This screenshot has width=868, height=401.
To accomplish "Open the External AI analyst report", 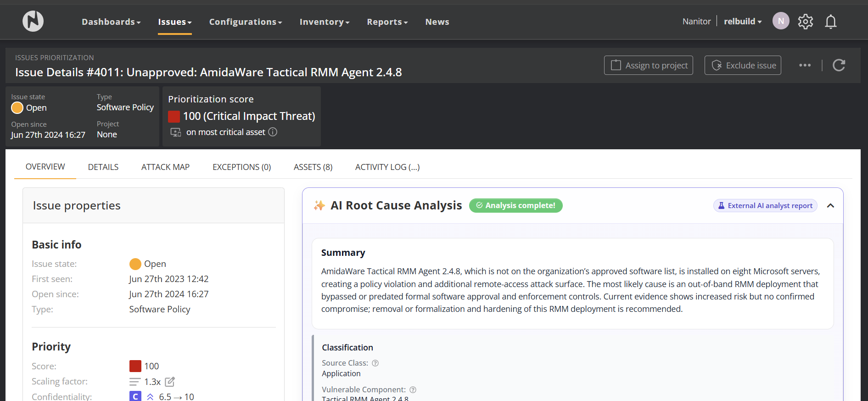I will tap(765, 206).
